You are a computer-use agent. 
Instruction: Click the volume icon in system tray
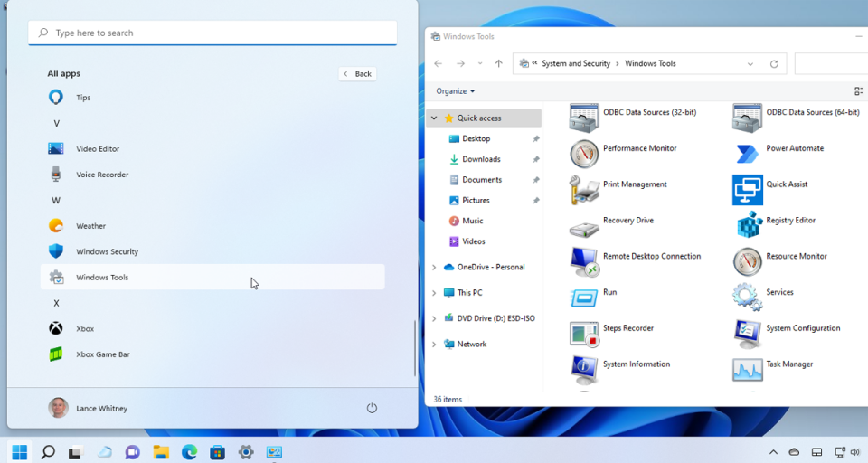(x=855, y=452)
